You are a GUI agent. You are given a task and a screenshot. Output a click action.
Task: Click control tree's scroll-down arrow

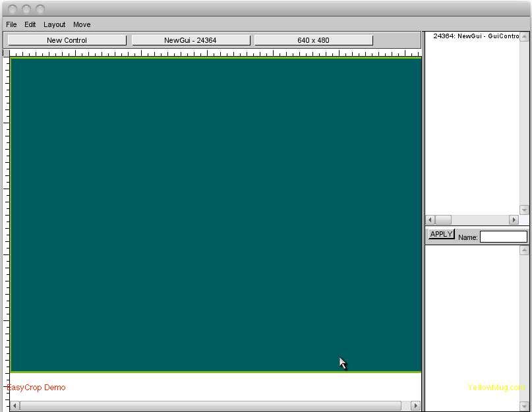pos(525,210)
